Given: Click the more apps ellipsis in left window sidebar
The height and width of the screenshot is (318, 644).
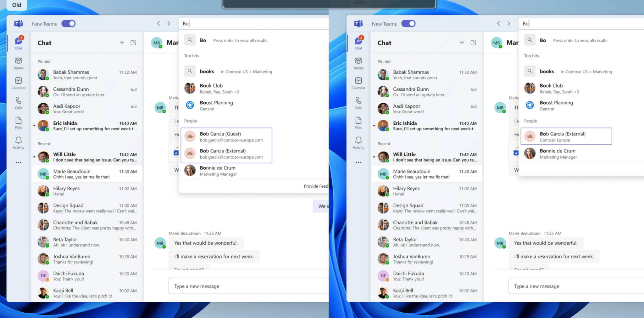Looking at the screenshot, I should click(x=19, y=162).
